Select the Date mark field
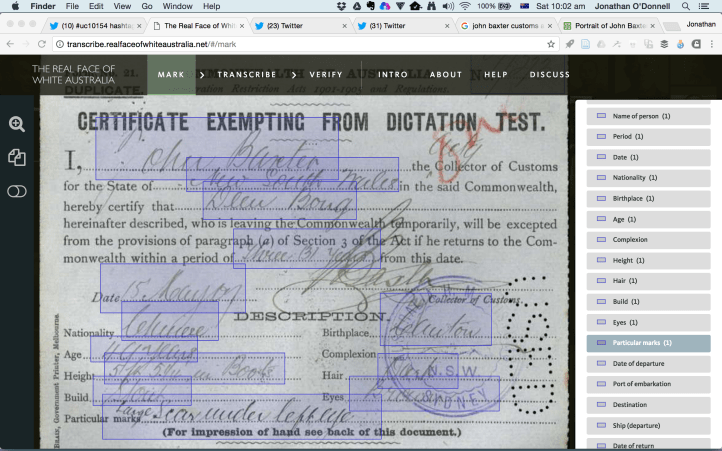Screen dimensions: 722x451 tap(648, 157)
